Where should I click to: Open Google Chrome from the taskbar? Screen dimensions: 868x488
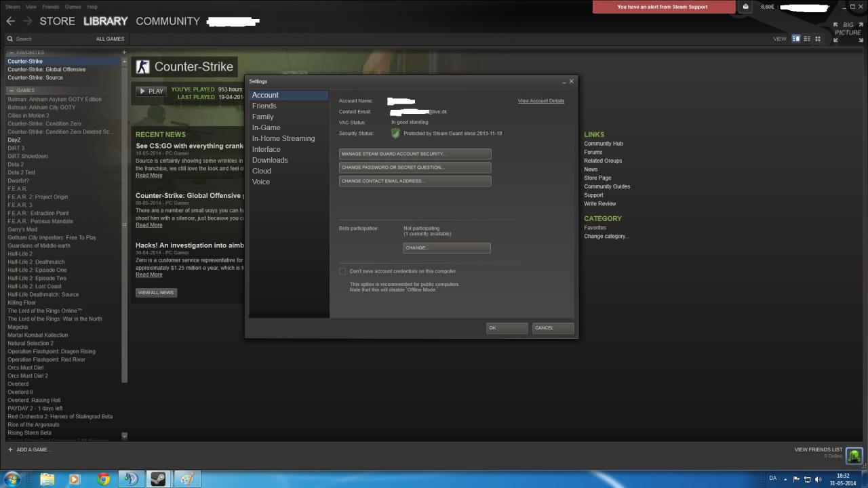pos(103,479)
